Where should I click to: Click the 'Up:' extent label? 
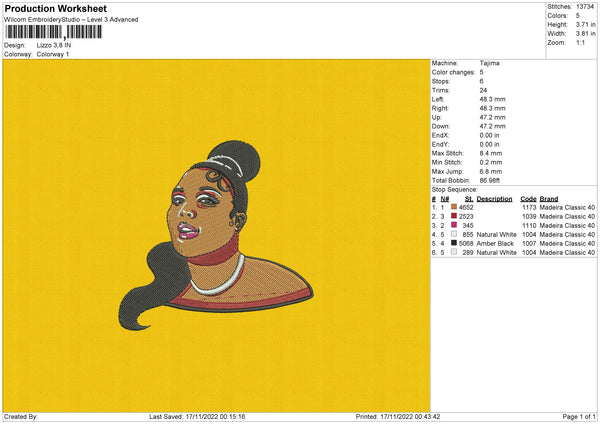[x=437, y=117]
